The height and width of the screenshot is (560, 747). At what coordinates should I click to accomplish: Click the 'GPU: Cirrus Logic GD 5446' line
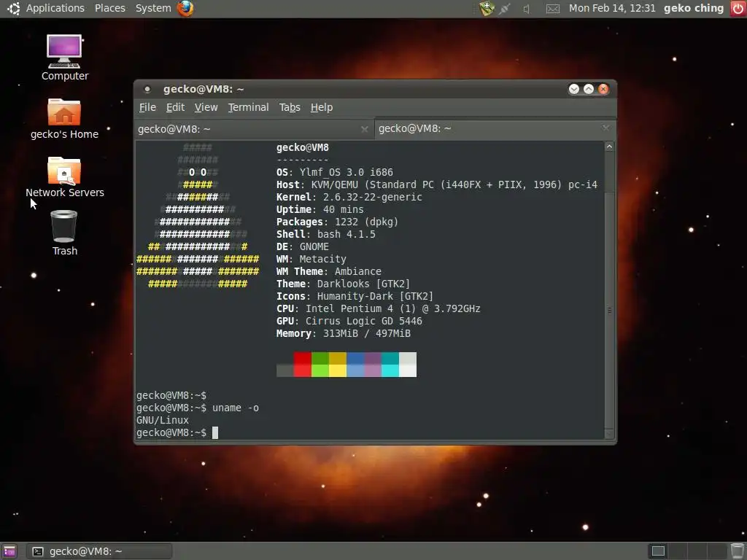(349, 321)
